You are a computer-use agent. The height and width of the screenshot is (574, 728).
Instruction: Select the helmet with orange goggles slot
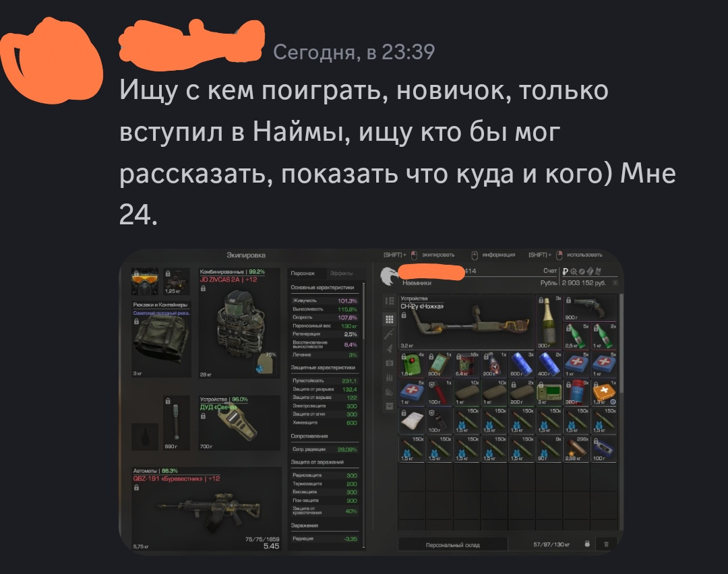[145, 281]
